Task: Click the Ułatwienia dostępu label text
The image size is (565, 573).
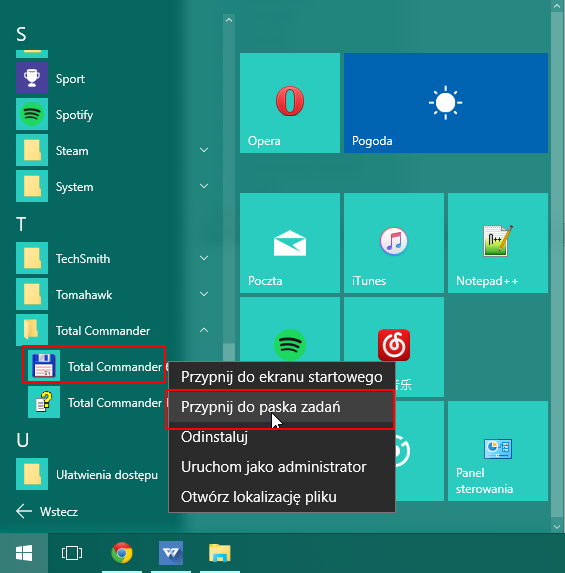Action: tap(107, 475)
